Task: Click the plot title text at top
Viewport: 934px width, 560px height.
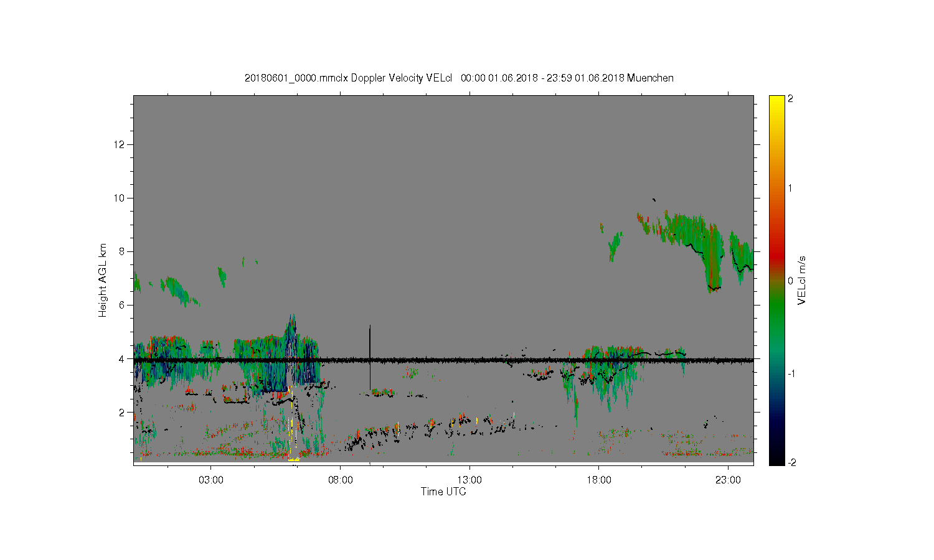Action: pos(459,78)
